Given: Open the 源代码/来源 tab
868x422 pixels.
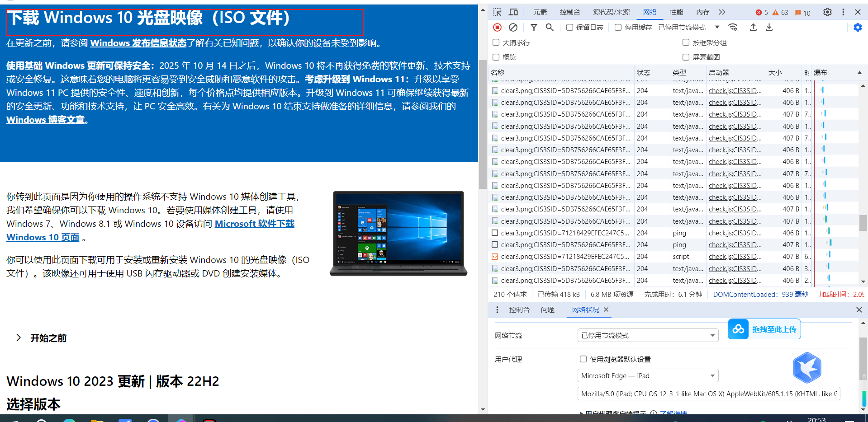Looking at the screenshot, I should (611, 12).
